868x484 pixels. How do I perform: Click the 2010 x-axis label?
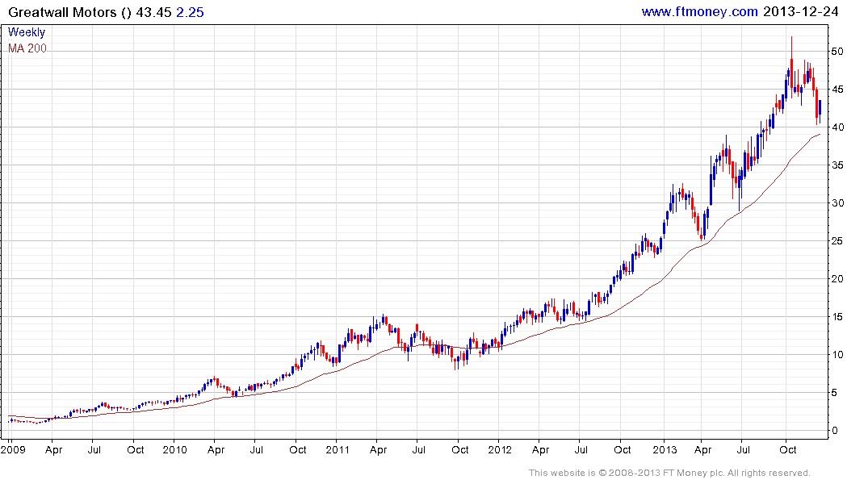175,449
